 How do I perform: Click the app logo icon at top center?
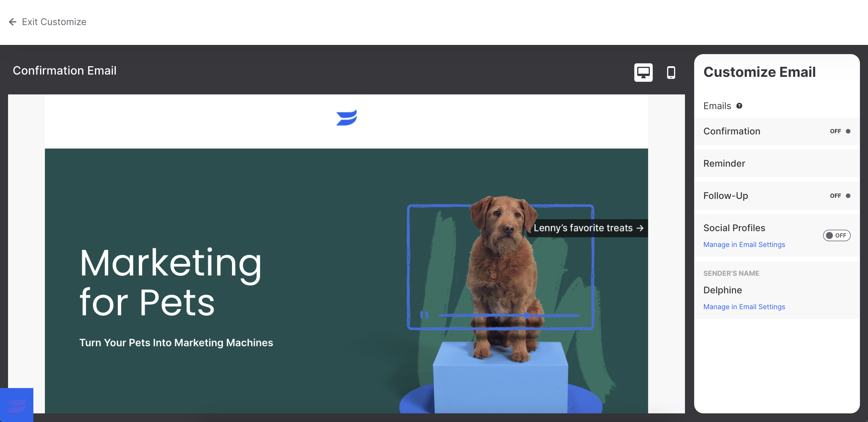(347, 117)
